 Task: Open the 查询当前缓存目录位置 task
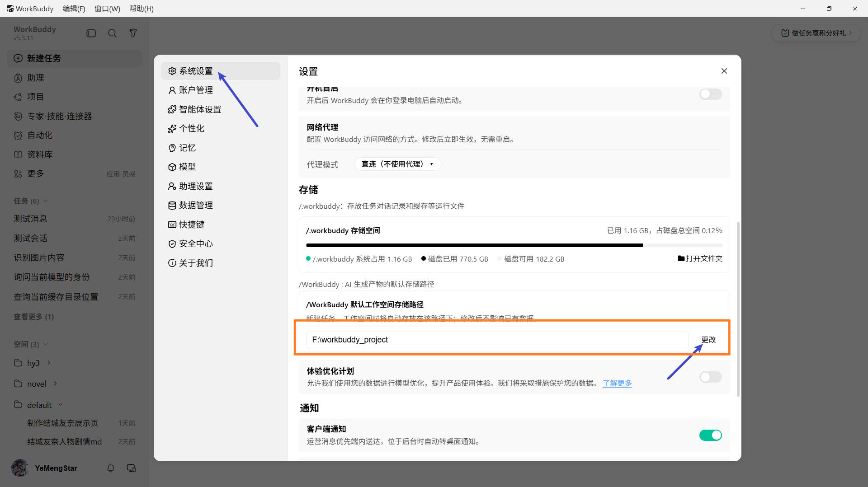[75, 296]
